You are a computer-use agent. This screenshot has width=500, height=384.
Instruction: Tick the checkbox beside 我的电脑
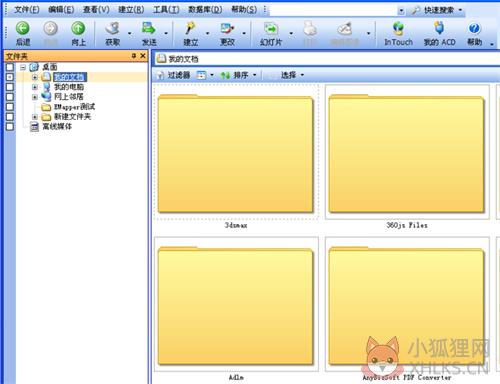[10, 87]
